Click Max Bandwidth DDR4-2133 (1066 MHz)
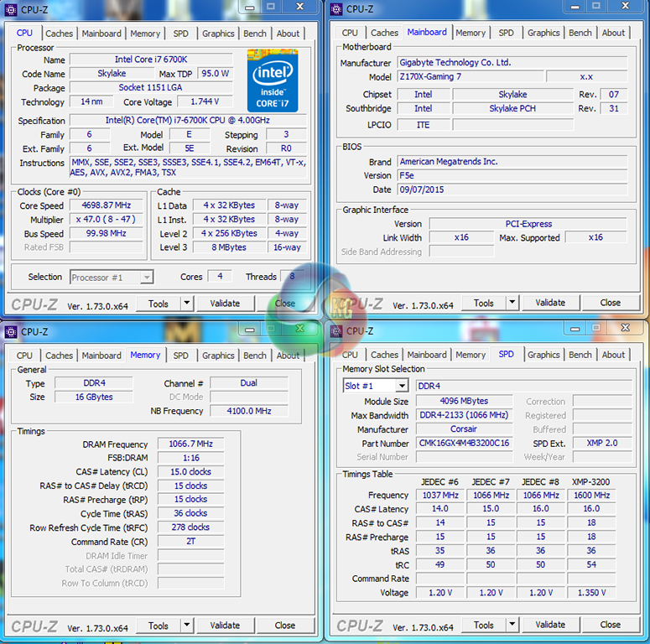The height and width of the screenshot is (644, 650). (464, 415)
